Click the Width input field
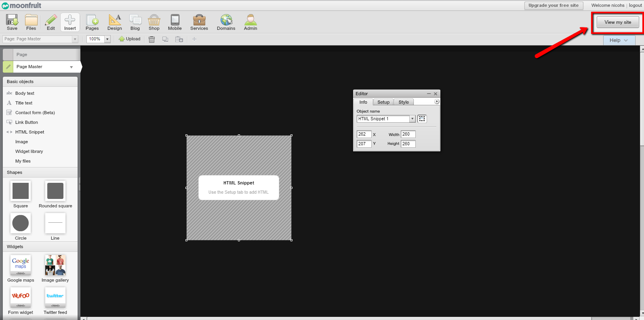 coord(408,134)
